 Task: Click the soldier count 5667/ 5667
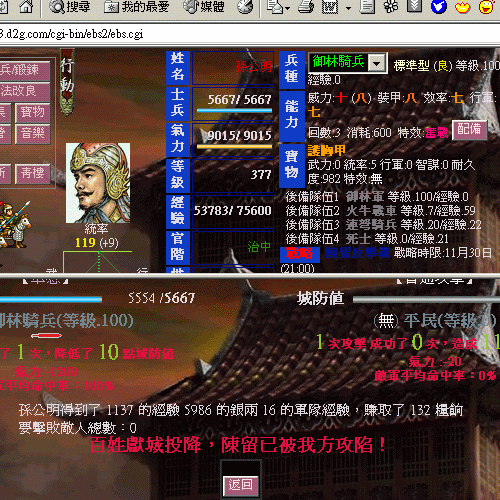(x=239, y=100)
